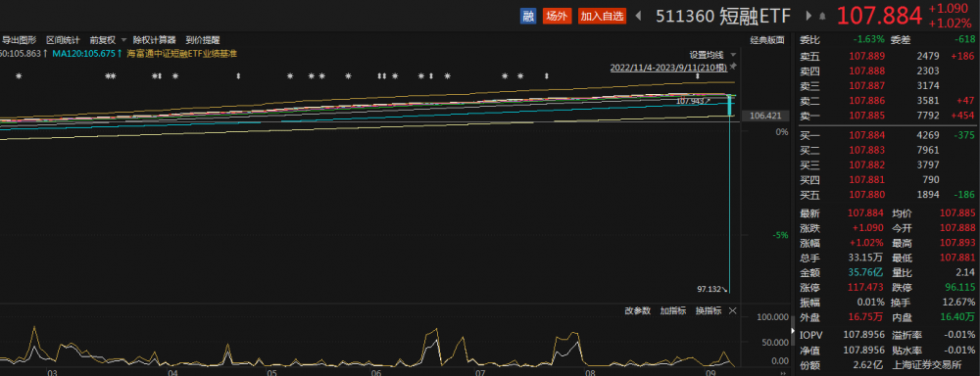Pin the date range with pushpin icon
This screenshot has width=980, height=376.
pos(733,67)
